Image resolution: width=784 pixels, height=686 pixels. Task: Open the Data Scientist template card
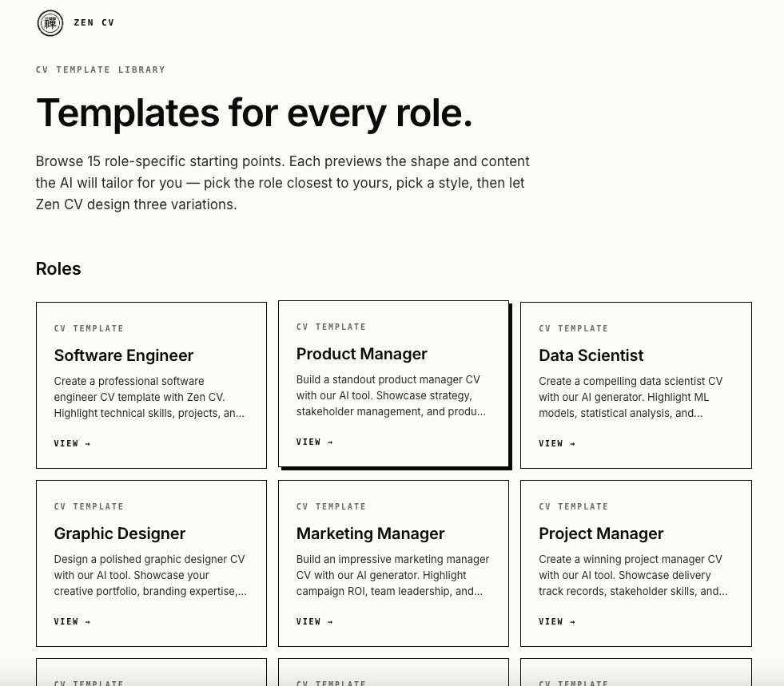636,385
